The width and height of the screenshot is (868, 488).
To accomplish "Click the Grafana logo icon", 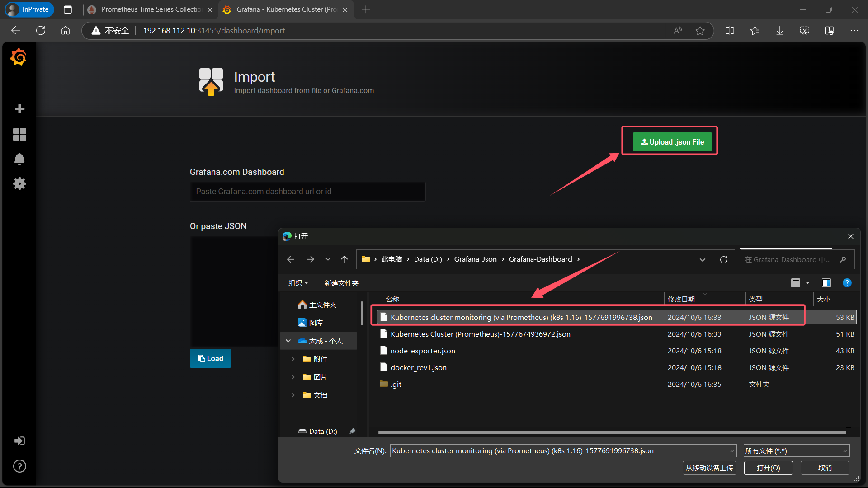I will (19, 57).
